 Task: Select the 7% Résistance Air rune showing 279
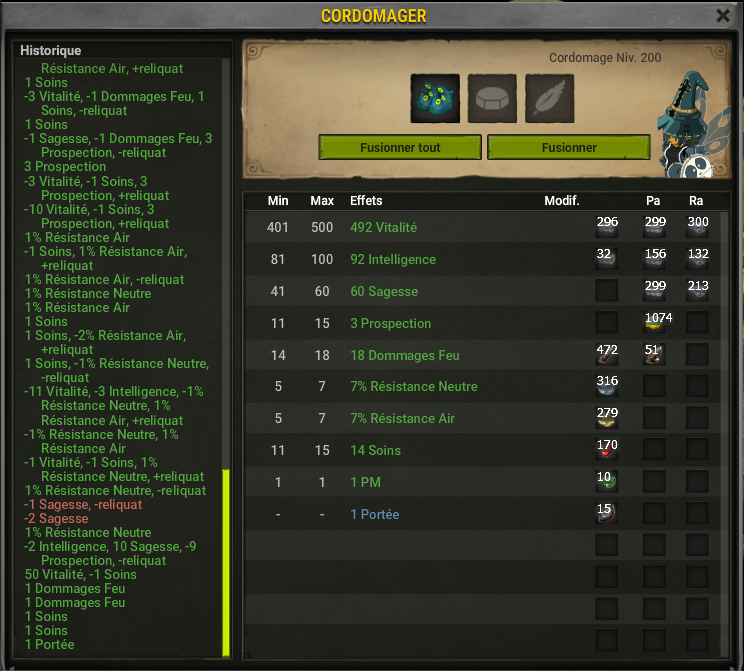pyautogui.click(x=607, y=418)
